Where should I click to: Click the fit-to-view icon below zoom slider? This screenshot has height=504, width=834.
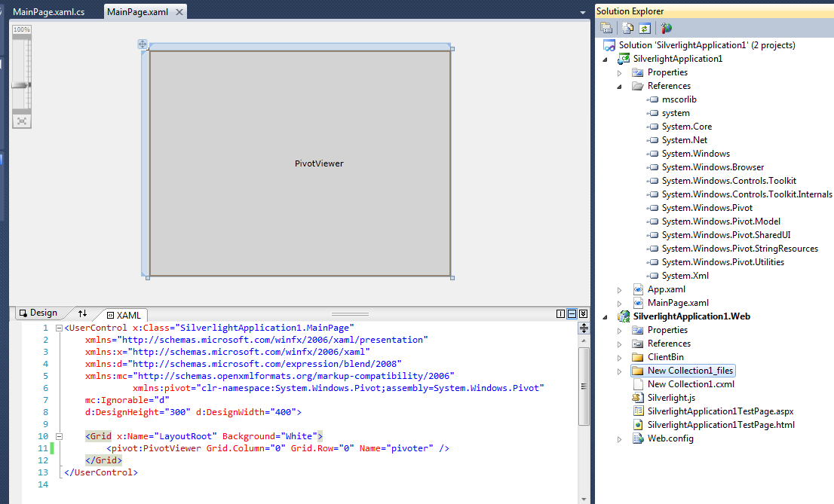tap(22, 121)
